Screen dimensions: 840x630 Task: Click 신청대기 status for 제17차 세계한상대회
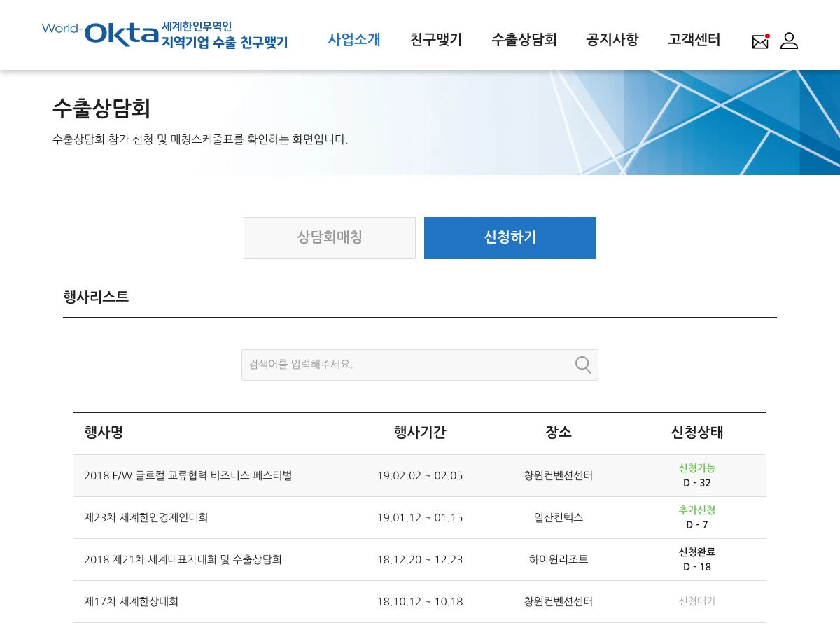click(696, 601)
